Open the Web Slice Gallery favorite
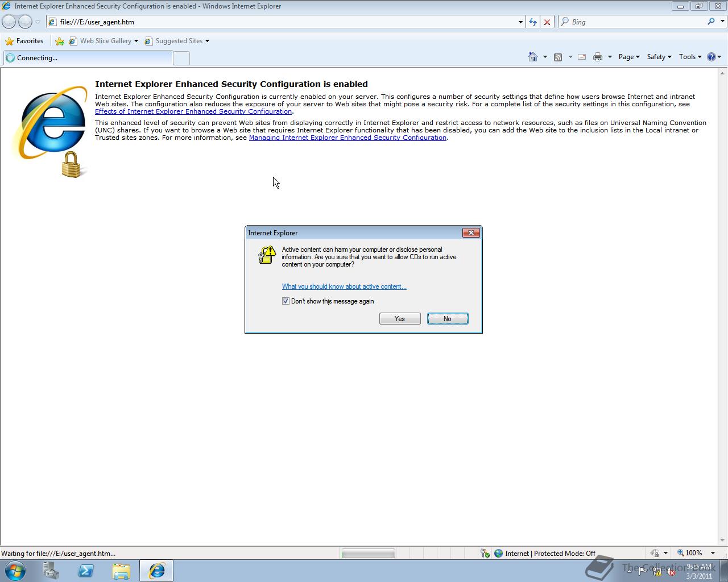Viewport: 728px width, 582px height. tap(101, 41)
